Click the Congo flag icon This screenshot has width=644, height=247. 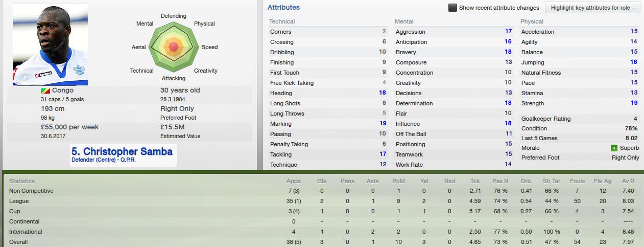point(45,91)
